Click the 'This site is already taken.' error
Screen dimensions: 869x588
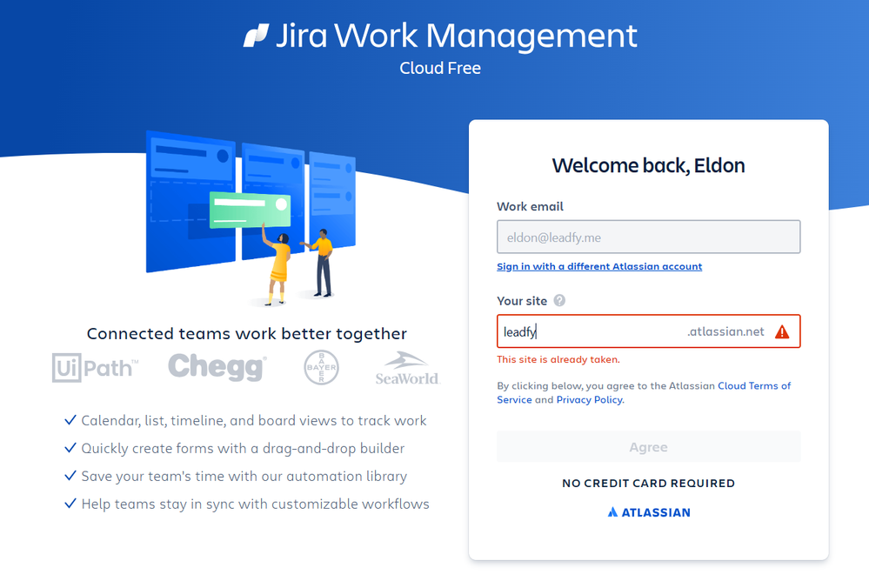[x=558, y=359]
